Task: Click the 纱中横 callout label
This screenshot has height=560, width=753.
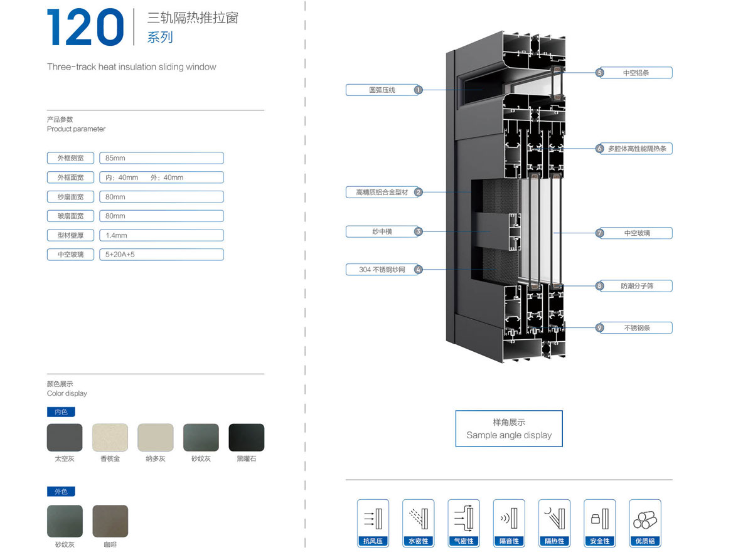Action: (382, 231)
